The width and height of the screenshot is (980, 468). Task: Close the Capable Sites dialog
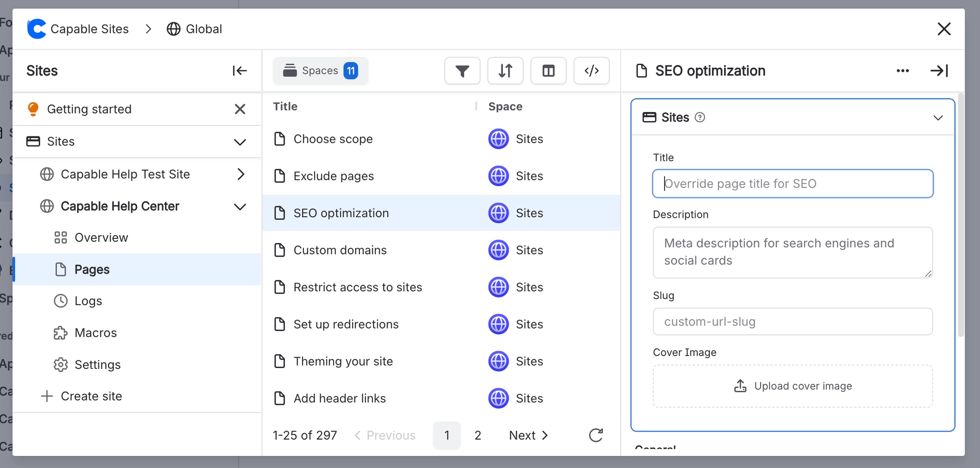944,29
